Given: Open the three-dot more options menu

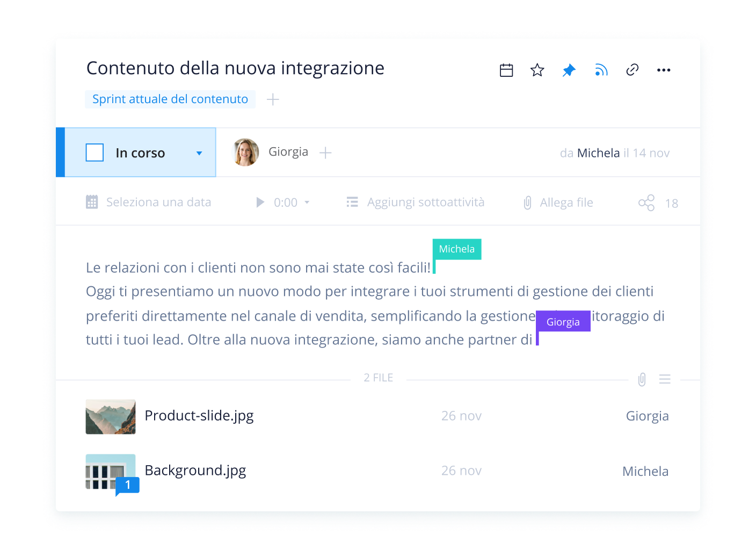Looking at the screenshot, I should 664,70.
